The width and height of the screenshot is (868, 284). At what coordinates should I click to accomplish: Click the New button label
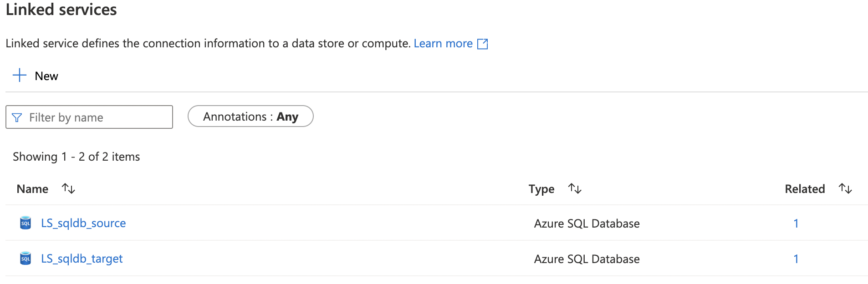[46, 76]
